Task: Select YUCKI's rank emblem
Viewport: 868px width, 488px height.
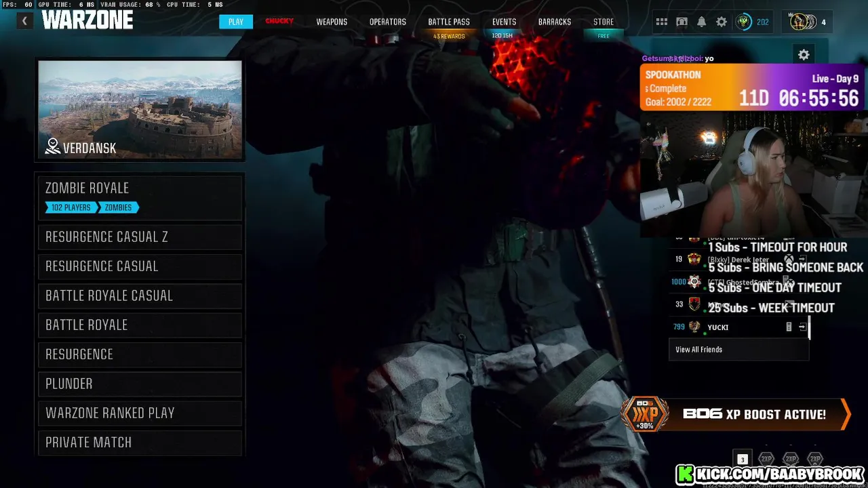Action: [694, 327]
